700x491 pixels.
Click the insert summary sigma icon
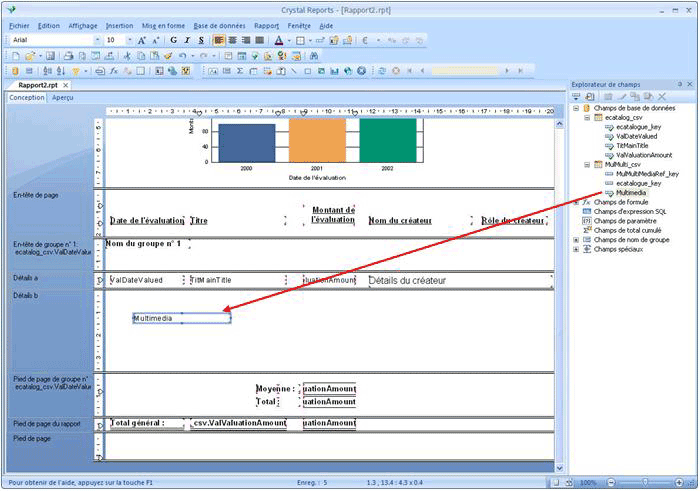pyautogui.click(x=240, y=71)
